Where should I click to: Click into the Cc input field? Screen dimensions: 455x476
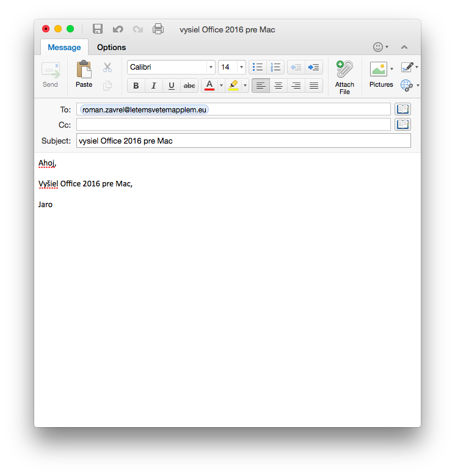(x=233, y=125)
